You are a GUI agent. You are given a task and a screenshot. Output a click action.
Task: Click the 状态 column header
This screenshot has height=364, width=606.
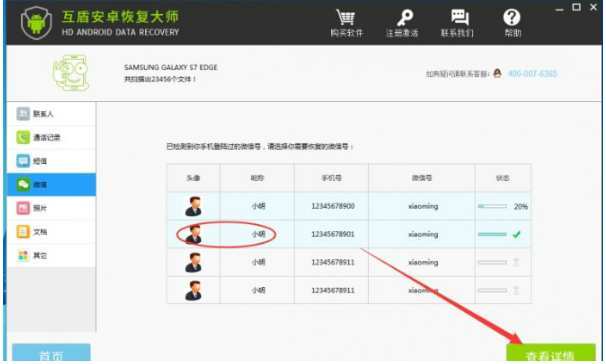(503, 178)
